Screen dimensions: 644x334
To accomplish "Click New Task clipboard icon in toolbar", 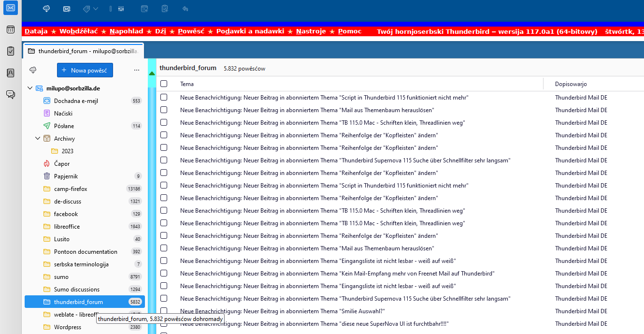I will (165, 9).
